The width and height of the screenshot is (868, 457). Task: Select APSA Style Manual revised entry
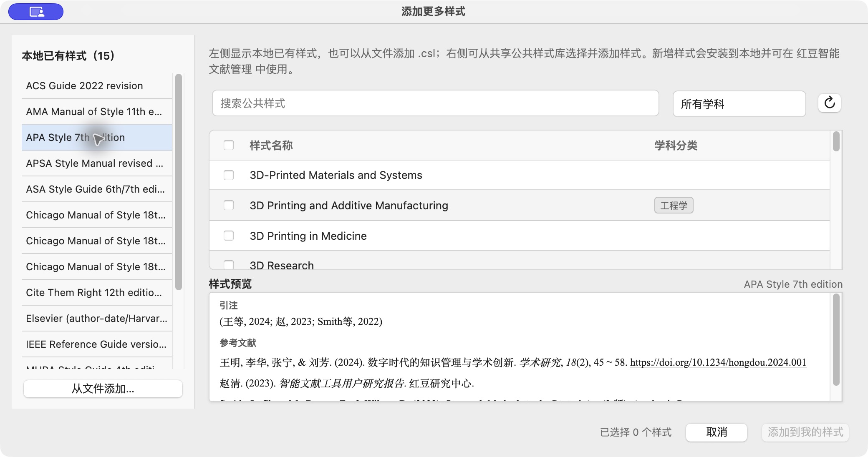97,163
